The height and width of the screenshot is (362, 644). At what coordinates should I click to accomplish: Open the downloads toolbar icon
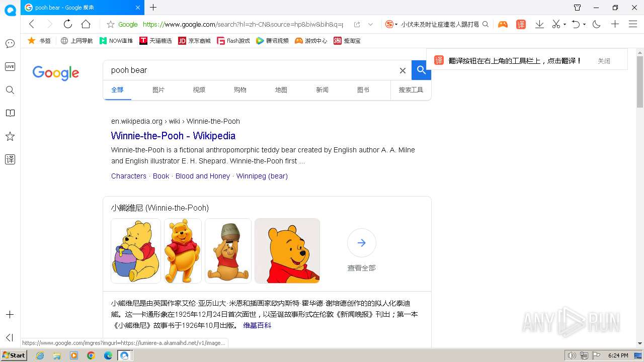click(539, 24)
